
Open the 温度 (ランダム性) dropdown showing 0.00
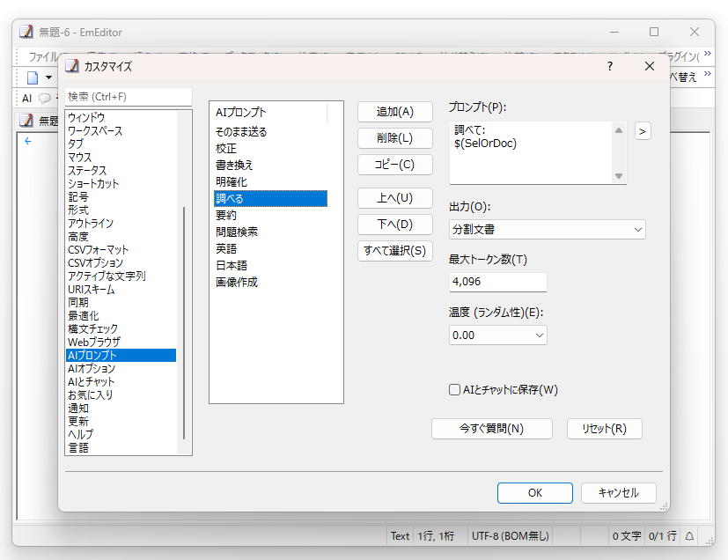[497, 335]
